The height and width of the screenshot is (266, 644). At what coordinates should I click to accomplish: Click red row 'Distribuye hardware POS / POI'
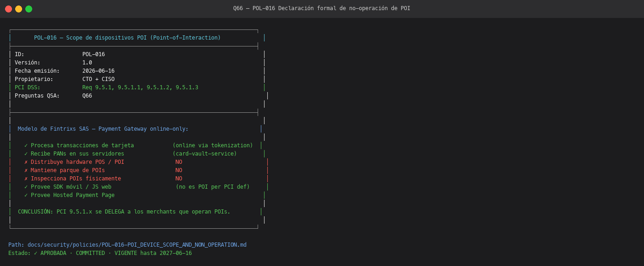point(74,162)
